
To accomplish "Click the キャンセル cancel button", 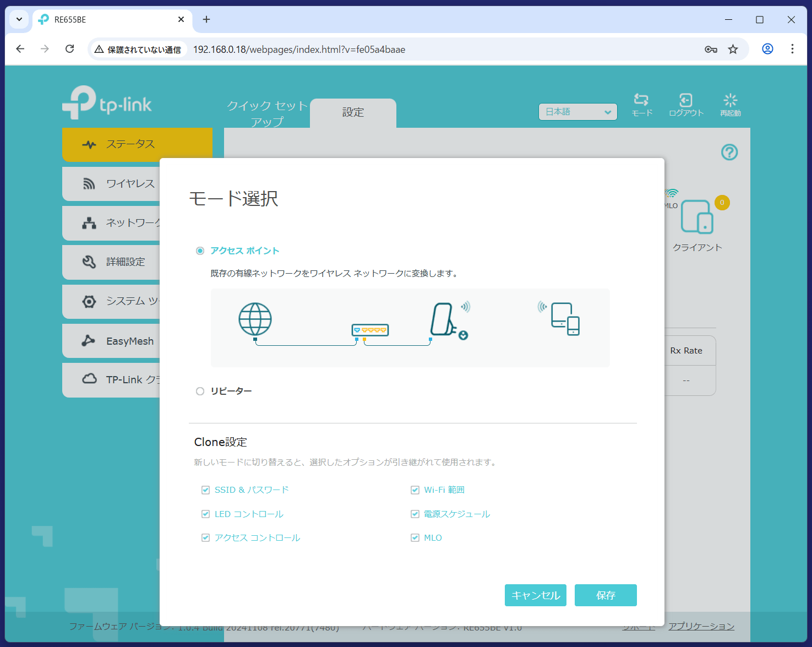I will click(x=535, y=595).
